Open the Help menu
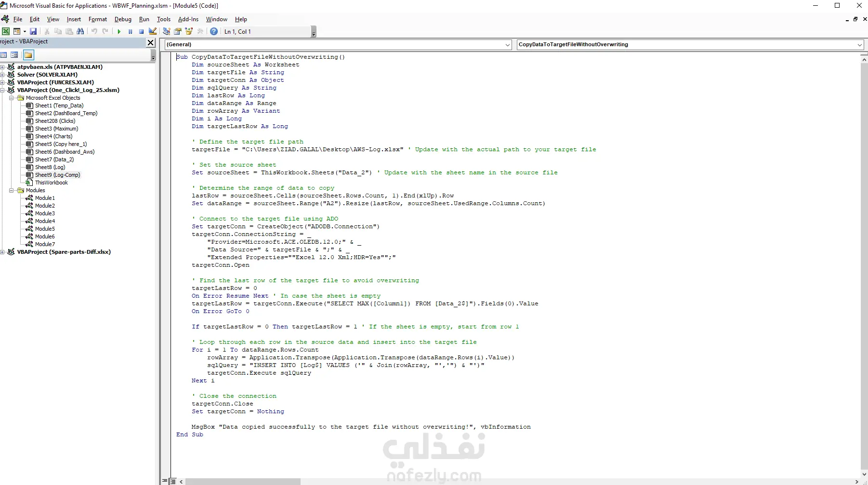The width and height of the screenshot is (868, 485). (x=241, y=19)
